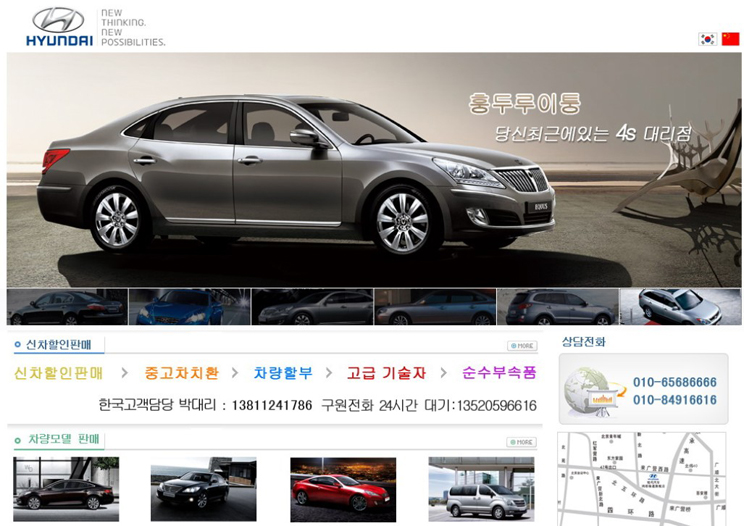Viewport: 744px width, 526px height.
Task: Click the emergency number 13520596616
Action: coord(497,406)
